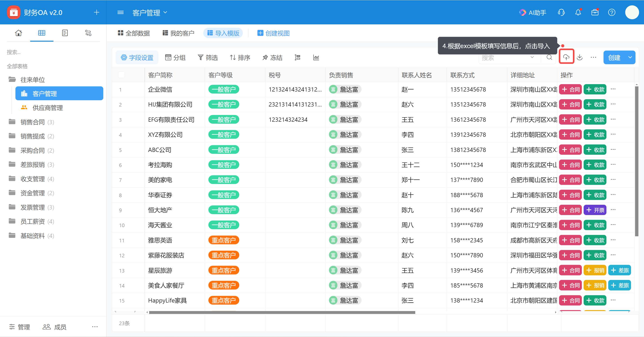The width and height of the screenshot is (644, 337).
Task: Click the download export icon
Action: click(580, 58)
